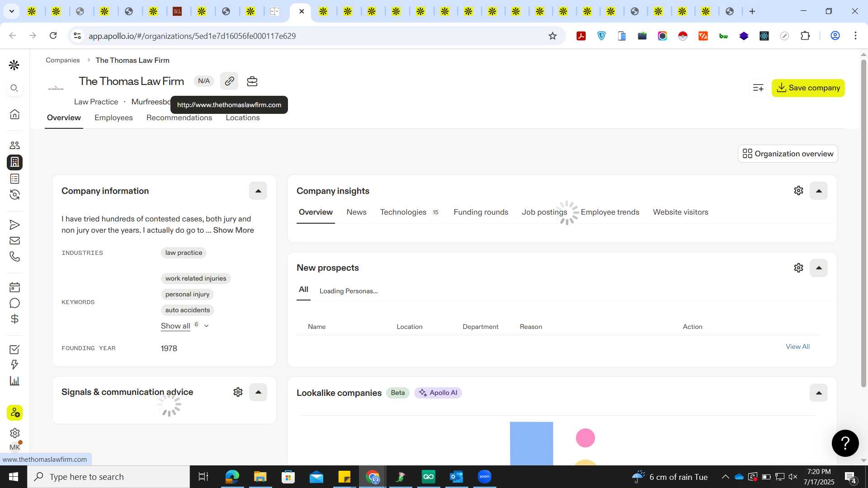The height and width of the screenshot is (488, 868).
Task: Open Signals & communication advice settings gear
Action: tap(238, 392)
